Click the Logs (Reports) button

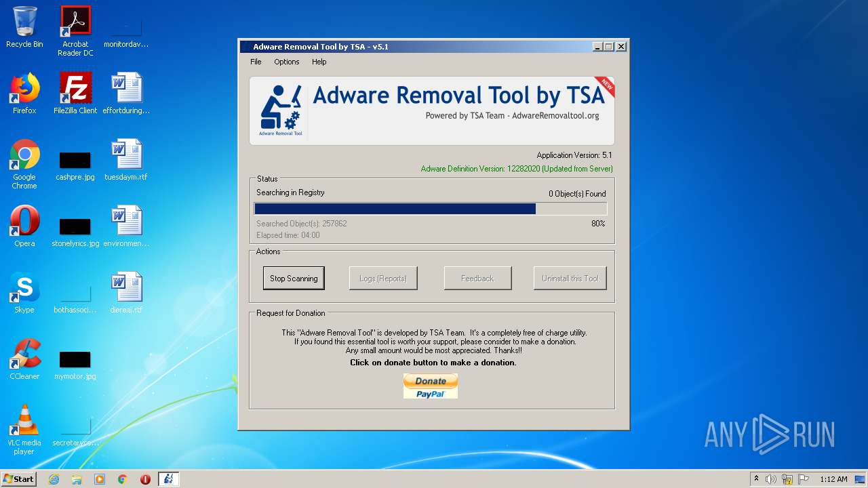click(x=383, y=278)
